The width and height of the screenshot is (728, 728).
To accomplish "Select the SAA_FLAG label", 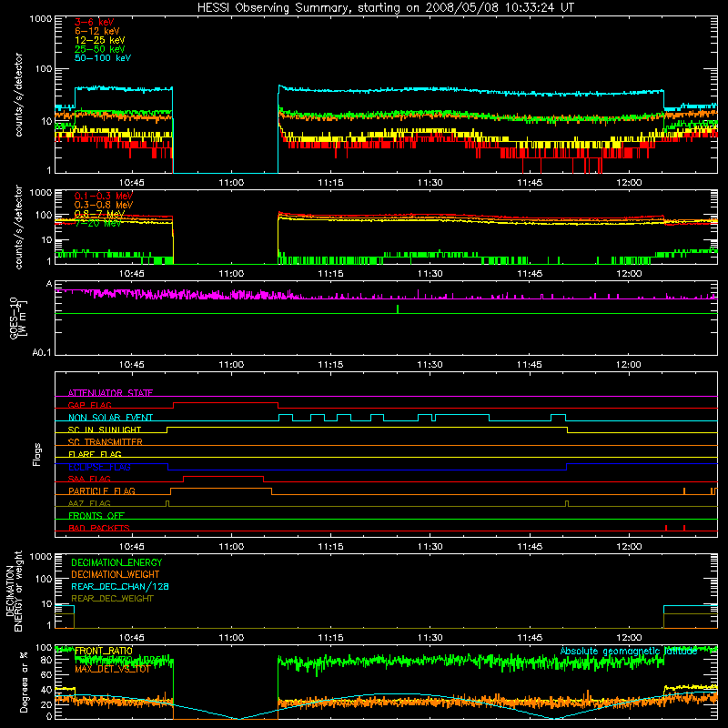I will click(89, 479).
